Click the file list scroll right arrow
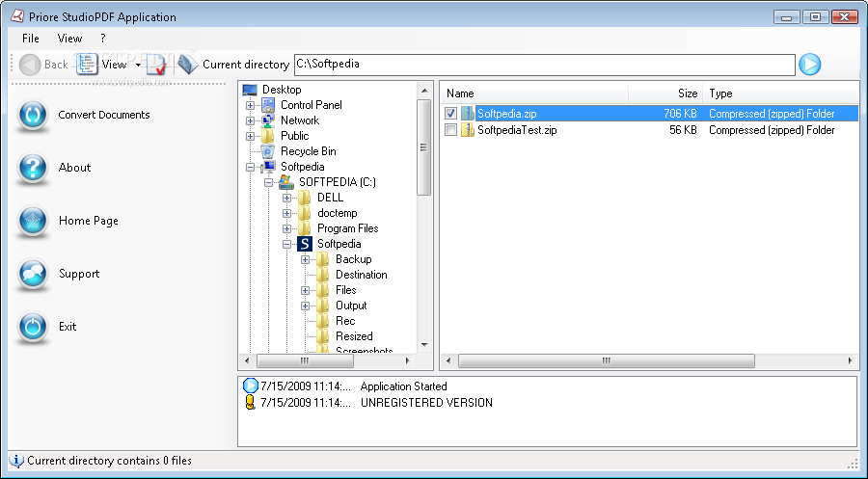The image size is (868, 479). [x=851, y=360]
